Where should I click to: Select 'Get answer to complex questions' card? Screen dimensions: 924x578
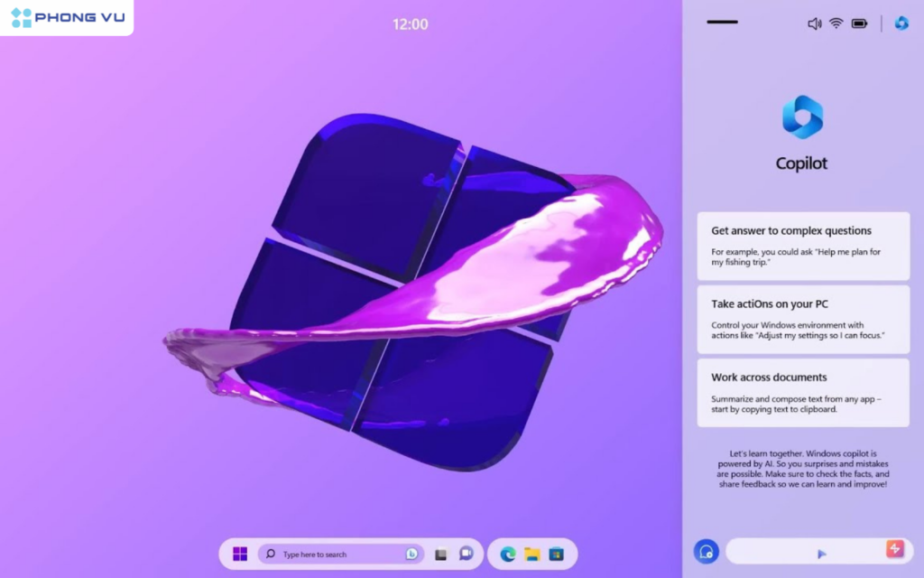803,246
